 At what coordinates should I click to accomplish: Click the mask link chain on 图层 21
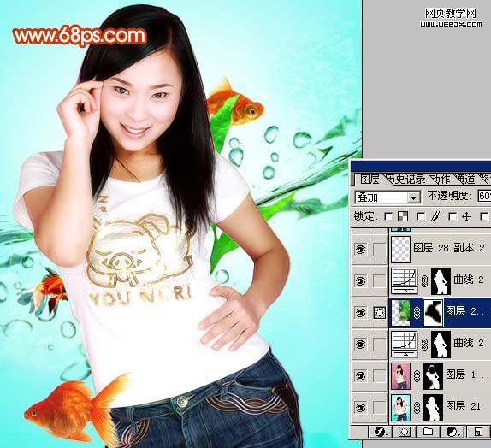pyautogui.click(x=417, y=407)
